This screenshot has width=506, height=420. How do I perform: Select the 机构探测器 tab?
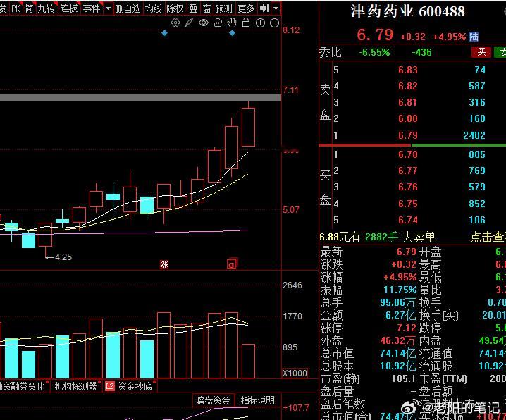pos(76,386)
